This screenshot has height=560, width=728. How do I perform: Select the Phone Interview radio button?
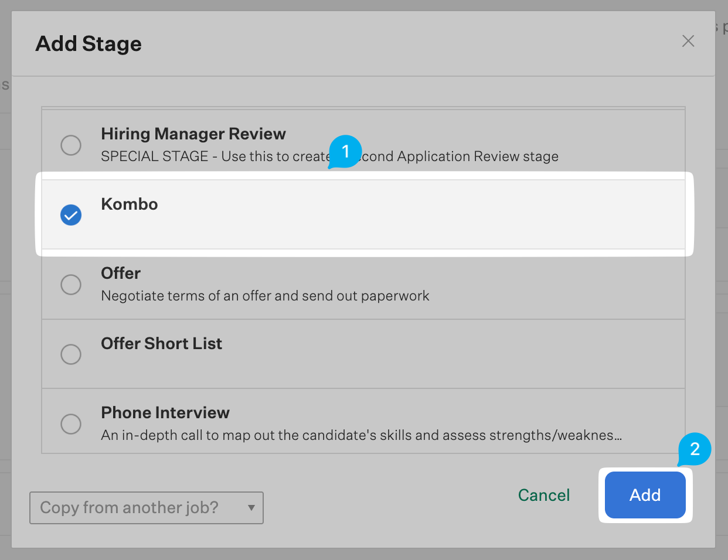click(71, 424)
